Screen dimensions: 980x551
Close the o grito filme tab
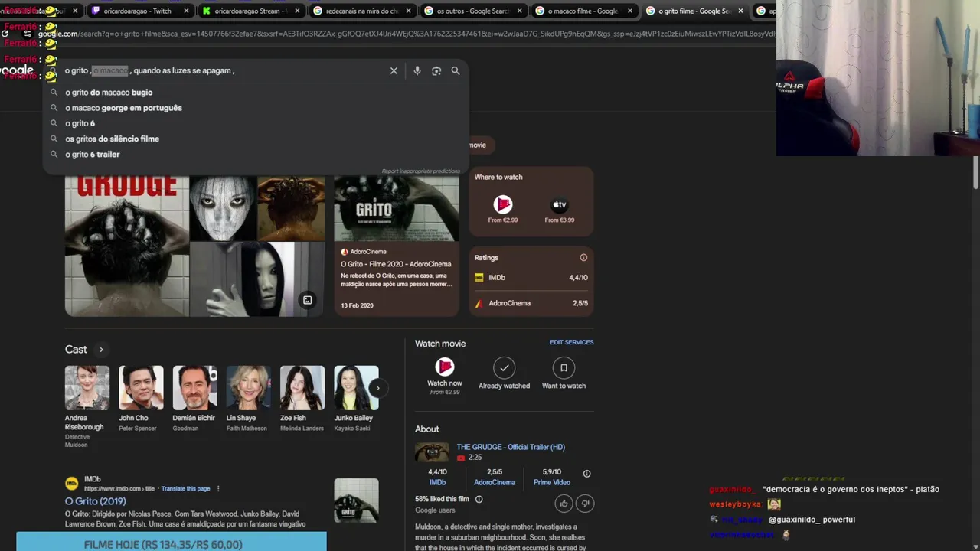pyautogui.click(x=740, y=11)
